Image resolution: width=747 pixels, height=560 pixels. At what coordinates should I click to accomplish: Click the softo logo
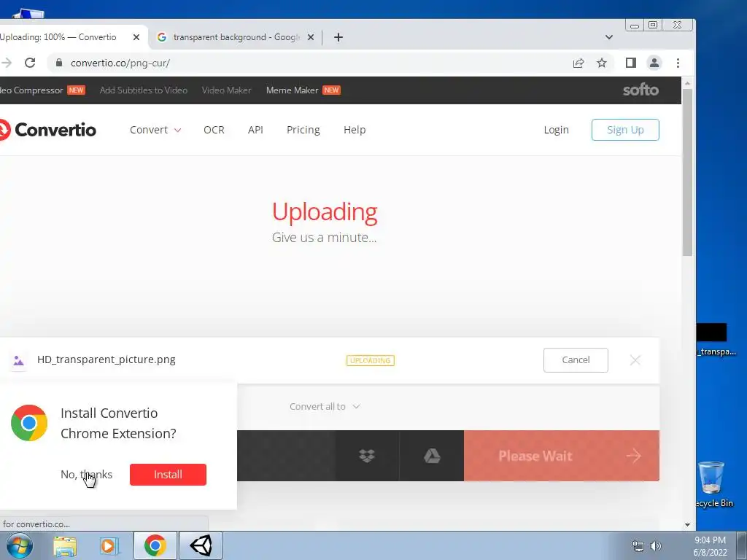click(640, 90)
